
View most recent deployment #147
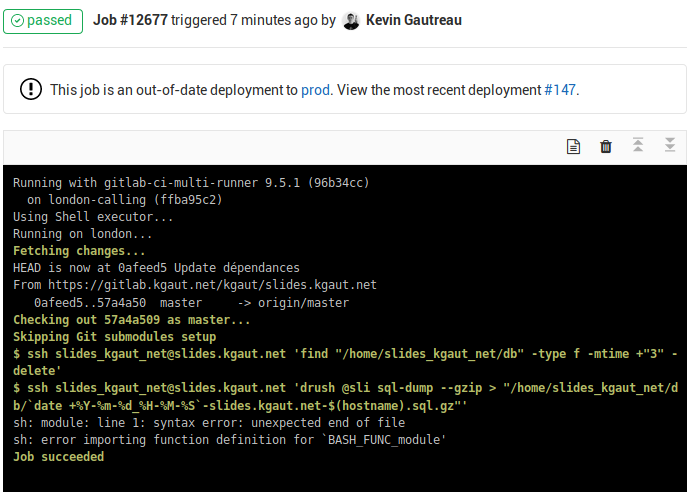click(560, 90)
